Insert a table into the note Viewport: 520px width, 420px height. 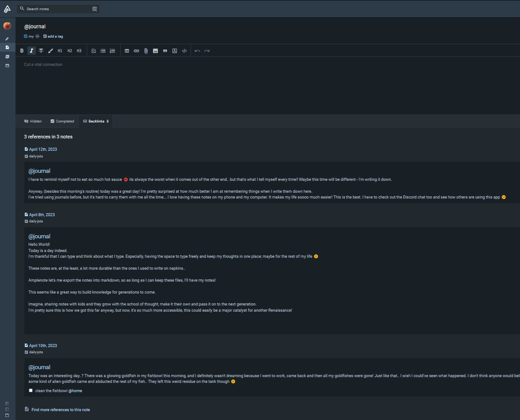coord(127,51)
